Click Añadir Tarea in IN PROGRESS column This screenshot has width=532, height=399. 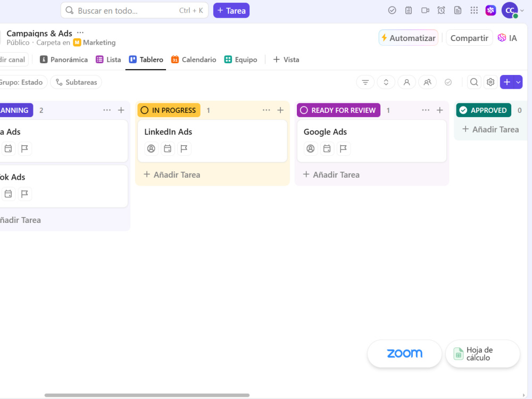172,174
